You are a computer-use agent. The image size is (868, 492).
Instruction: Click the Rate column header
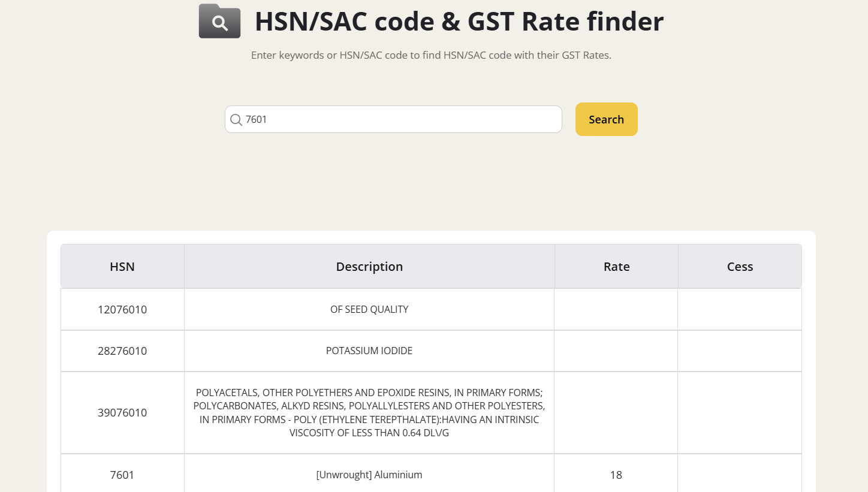pos(616,267)
